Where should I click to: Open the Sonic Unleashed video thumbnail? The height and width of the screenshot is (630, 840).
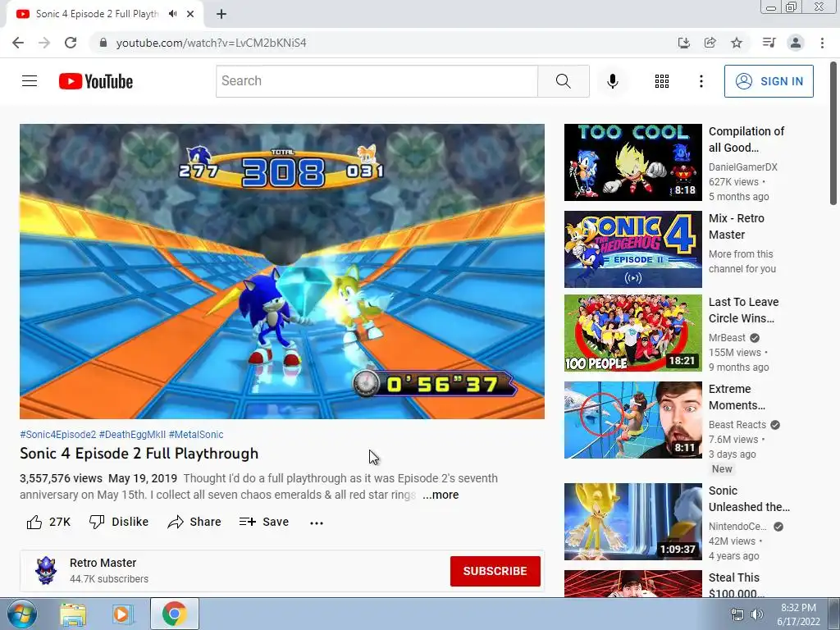coord(632,521)
